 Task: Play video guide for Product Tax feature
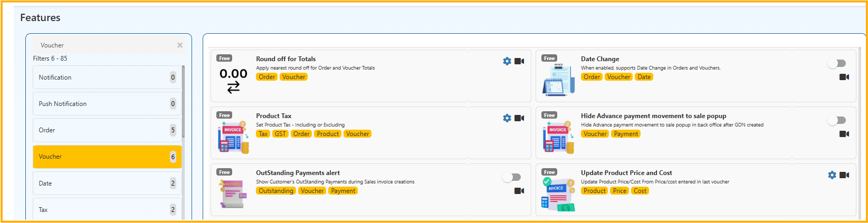click(x=519, y=118)
